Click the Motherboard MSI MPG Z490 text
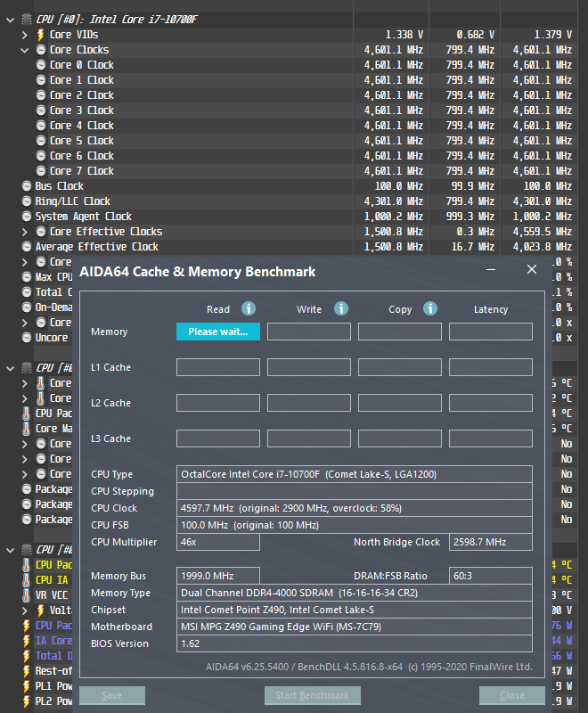Image resolution: width=588 pixels, height=713 pixels. (x=281, y=627)
